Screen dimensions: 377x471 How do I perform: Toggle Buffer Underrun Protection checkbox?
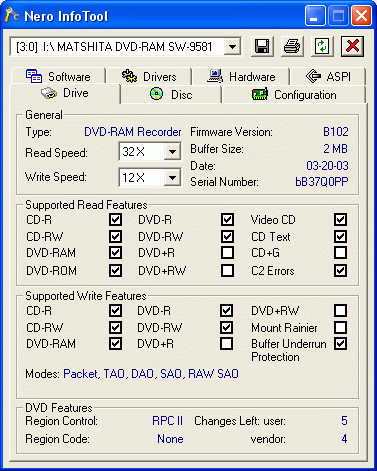click(340, 343)
